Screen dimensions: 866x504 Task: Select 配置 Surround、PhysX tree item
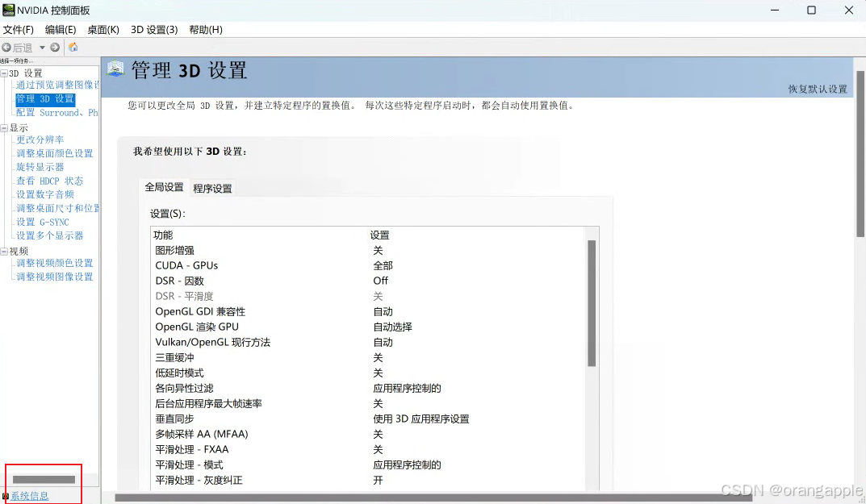click(56, 113)
